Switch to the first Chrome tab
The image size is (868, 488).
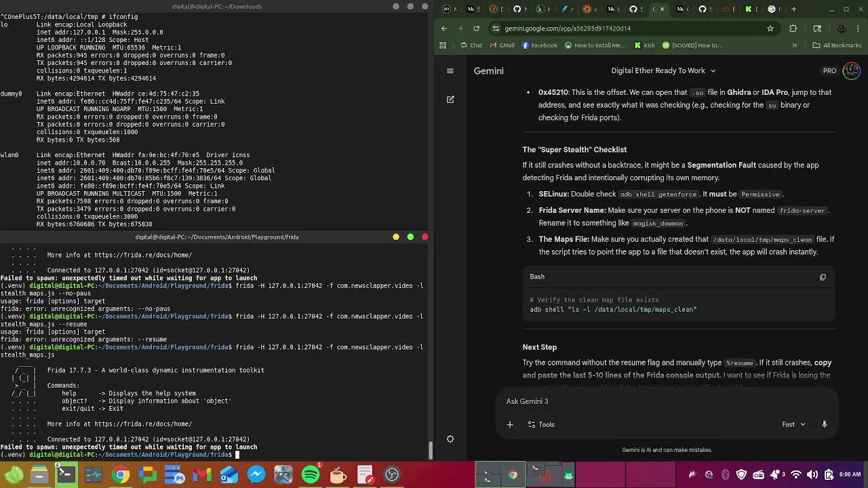[x=450, y=9]
